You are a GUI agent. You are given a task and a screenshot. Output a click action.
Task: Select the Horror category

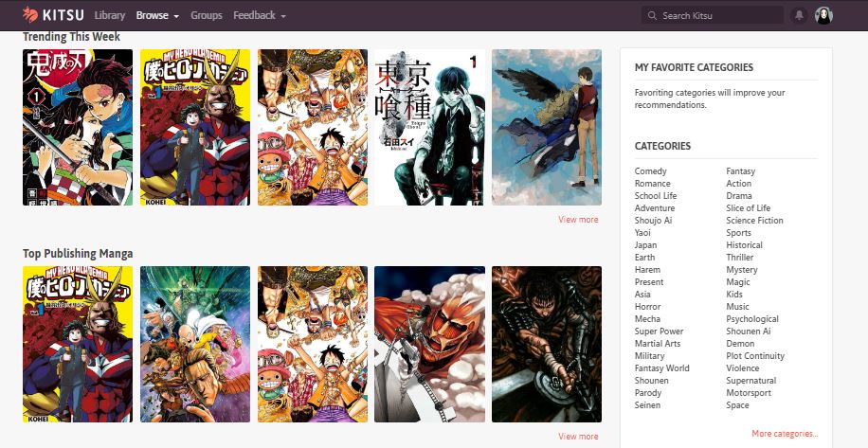point(647,307)
